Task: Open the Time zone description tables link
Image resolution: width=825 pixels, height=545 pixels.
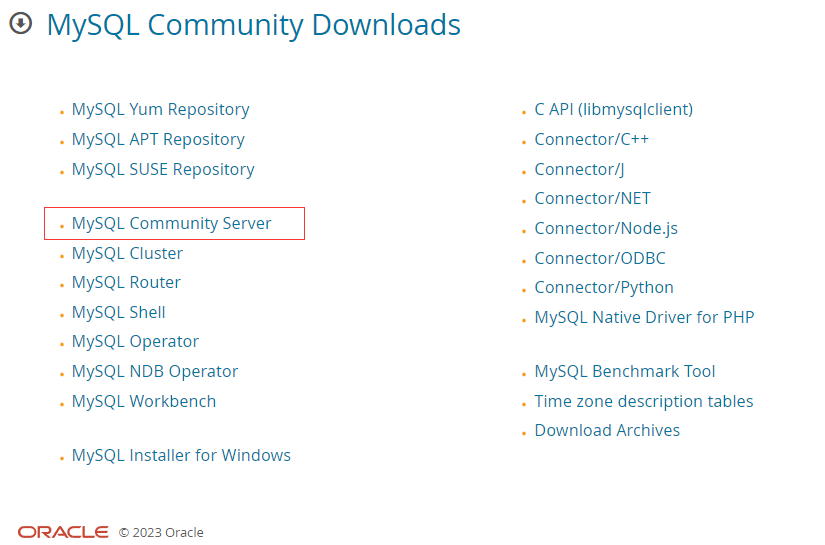Action: click(x=644, y=401)
